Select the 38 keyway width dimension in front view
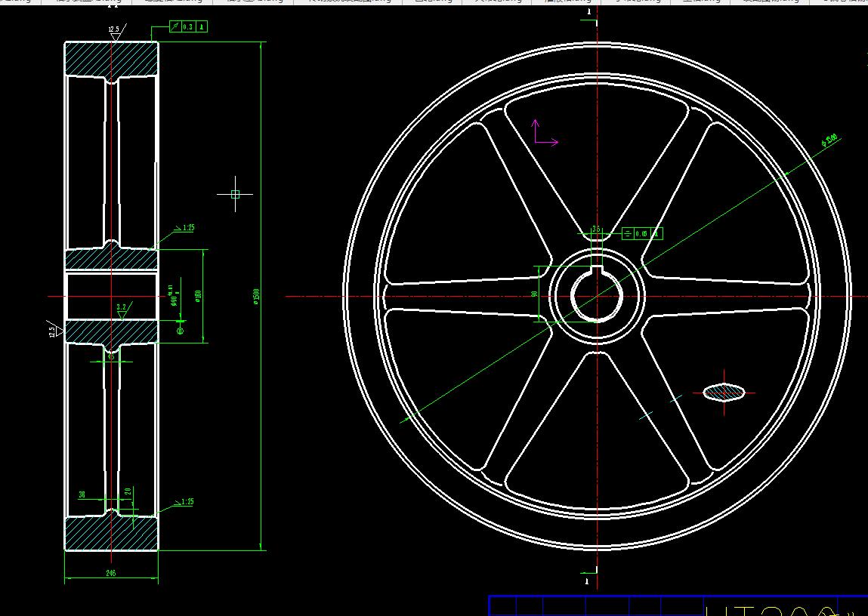Screen dimensions: 868x616 click(596, 229)
